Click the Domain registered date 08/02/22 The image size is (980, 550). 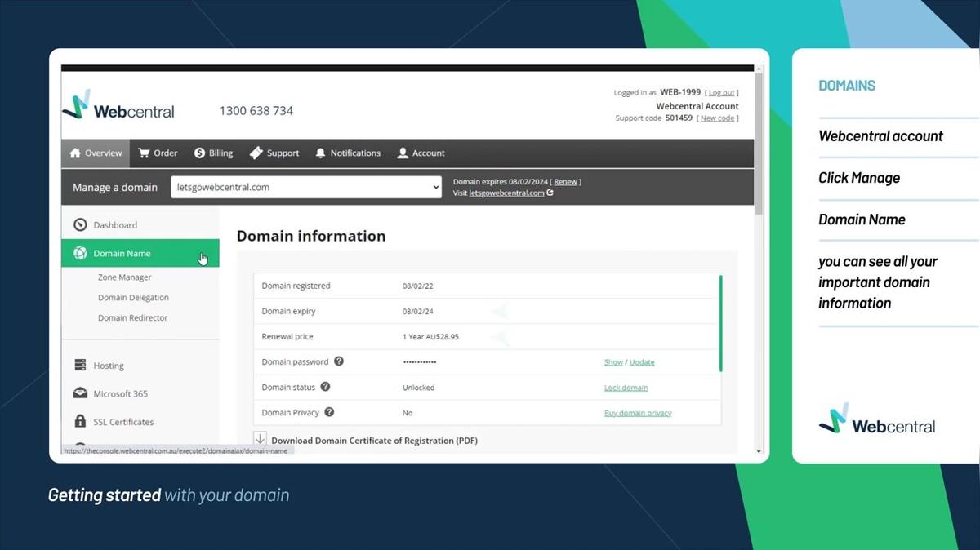coord(418,286)
